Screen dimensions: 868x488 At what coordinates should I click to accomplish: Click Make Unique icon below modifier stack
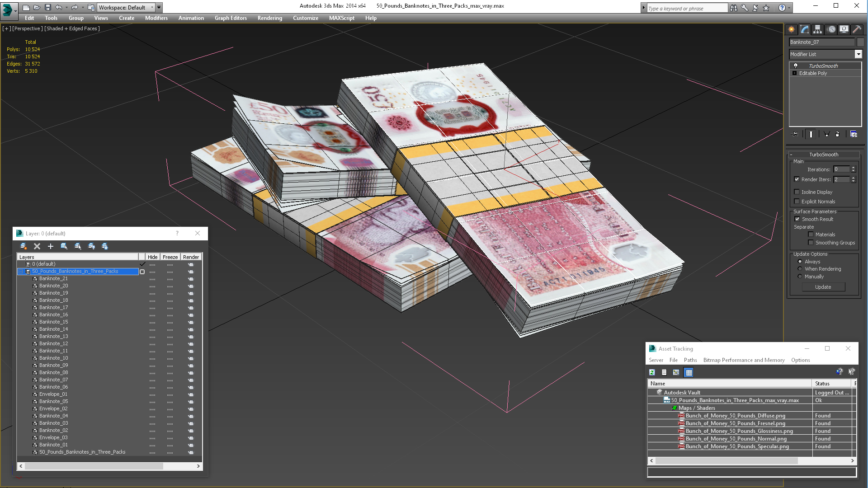tap(826, 134)
